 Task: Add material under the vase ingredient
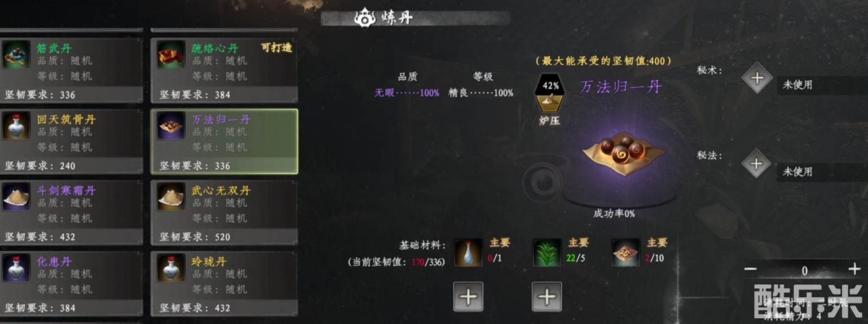coord(468,296)
